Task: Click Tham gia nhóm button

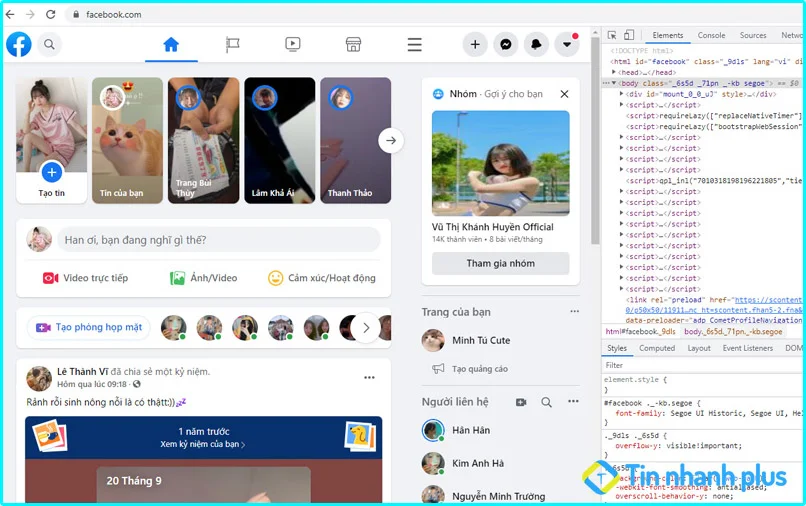Action: pos(501,263)
